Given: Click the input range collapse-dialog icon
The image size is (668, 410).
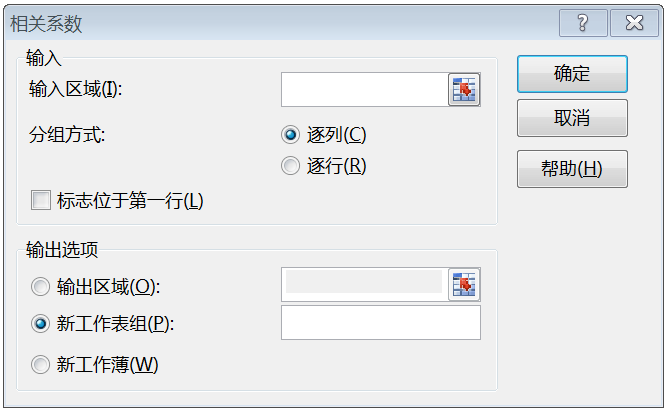Looking at the screenshot, I should 464,90.
